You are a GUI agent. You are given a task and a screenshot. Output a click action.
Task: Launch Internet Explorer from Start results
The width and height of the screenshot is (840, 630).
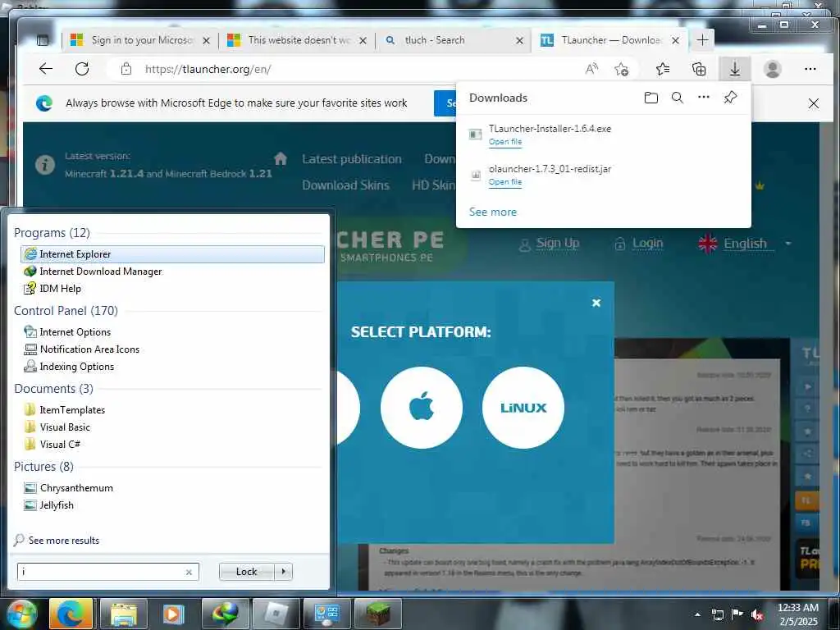[172, 254]
